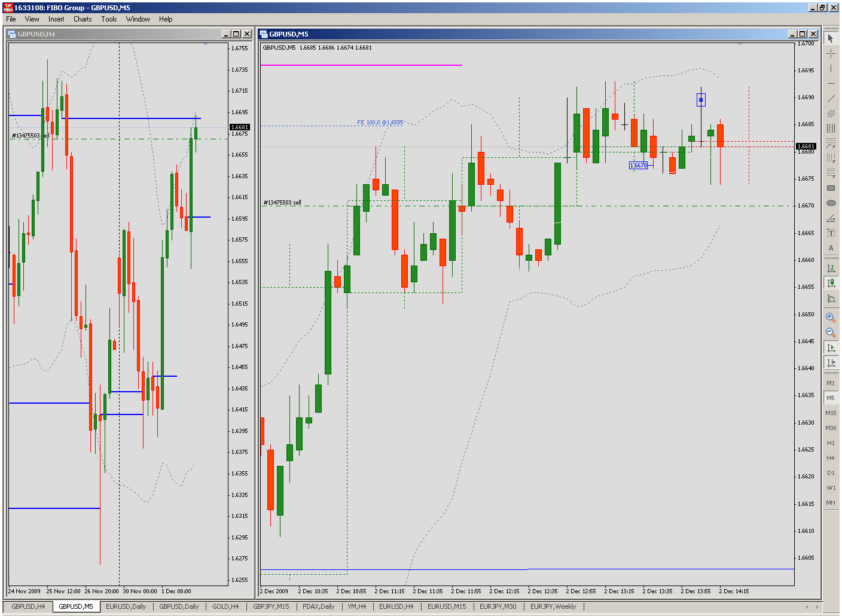Select the cursor arrow tool
Image resolution: width=842 pixels, height=616 pixels.
point(831,38)
